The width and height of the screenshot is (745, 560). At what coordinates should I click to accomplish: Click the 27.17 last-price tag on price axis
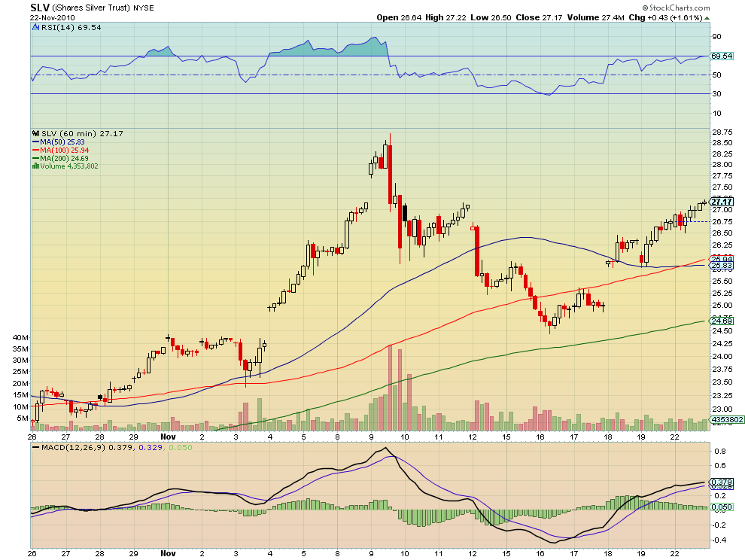pos(722,202)
